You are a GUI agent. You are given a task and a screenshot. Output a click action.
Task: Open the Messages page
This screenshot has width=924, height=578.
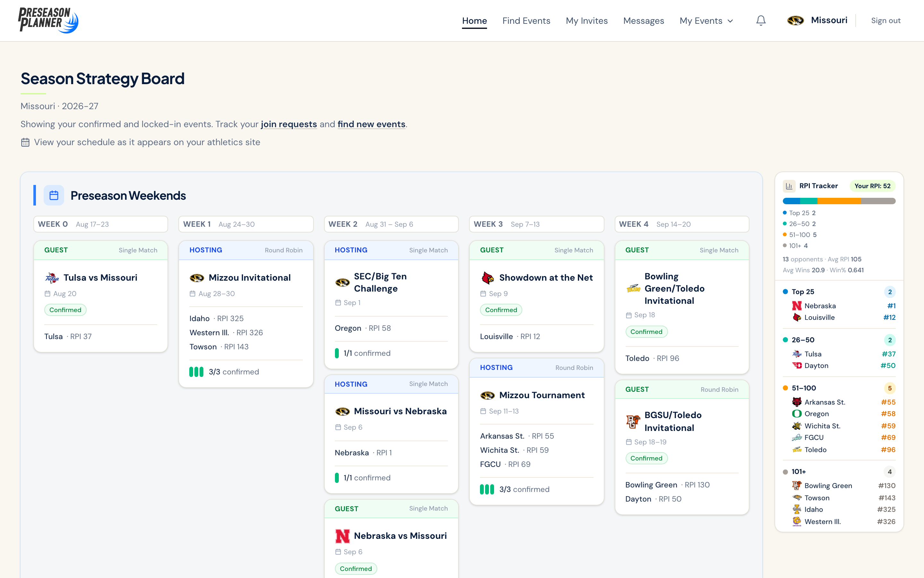(x=643, y=21)
